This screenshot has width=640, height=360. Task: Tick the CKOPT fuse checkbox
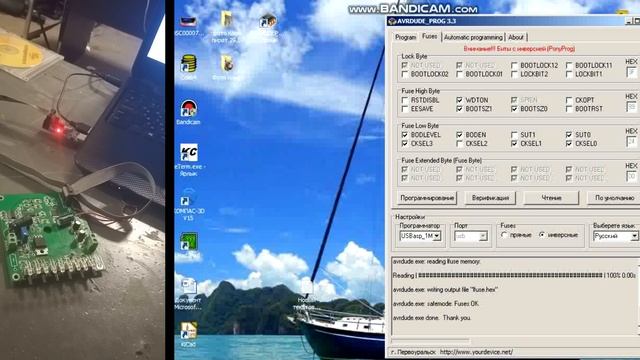point(569,100)
